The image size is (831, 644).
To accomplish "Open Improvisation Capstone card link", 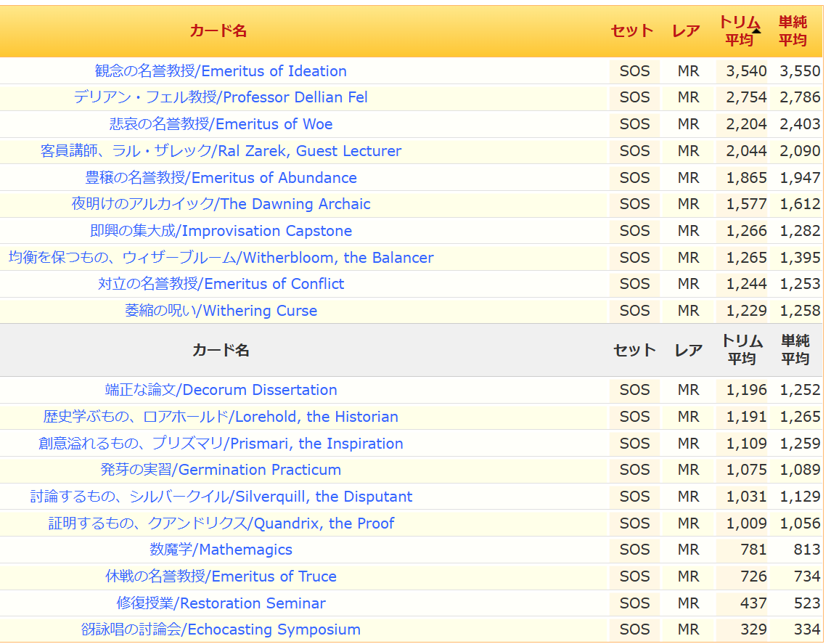I will [221, 231].
